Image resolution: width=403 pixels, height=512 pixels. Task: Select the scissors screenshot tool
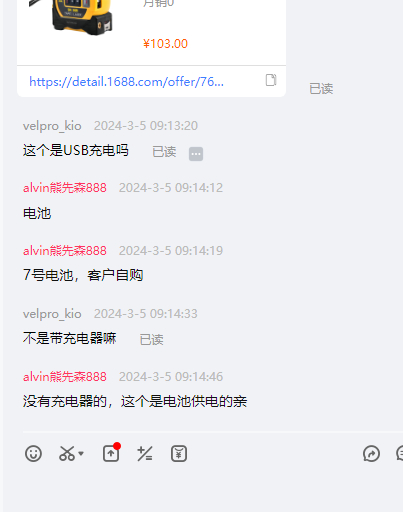pyautogui.click(x=67, y=454)
